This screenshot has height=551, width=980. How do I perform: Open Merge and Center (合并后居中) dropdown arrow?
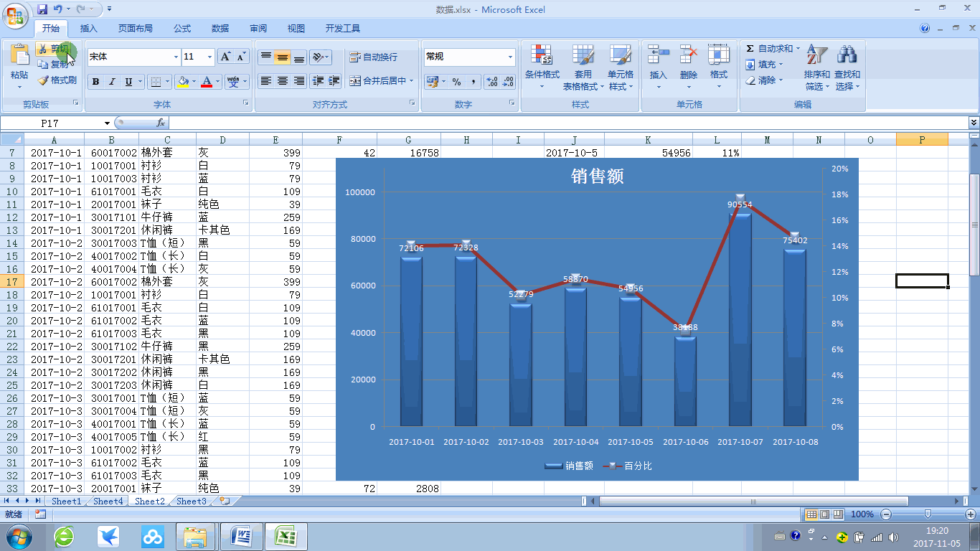[x=412, y=81]
